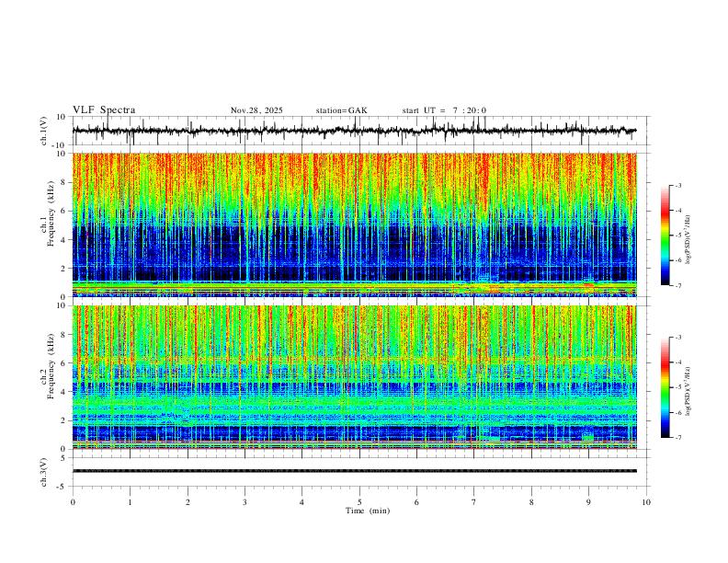This screenshot has width=728, height=563.
Task: Click time axis tick label '3'
Action: point(245,502)
